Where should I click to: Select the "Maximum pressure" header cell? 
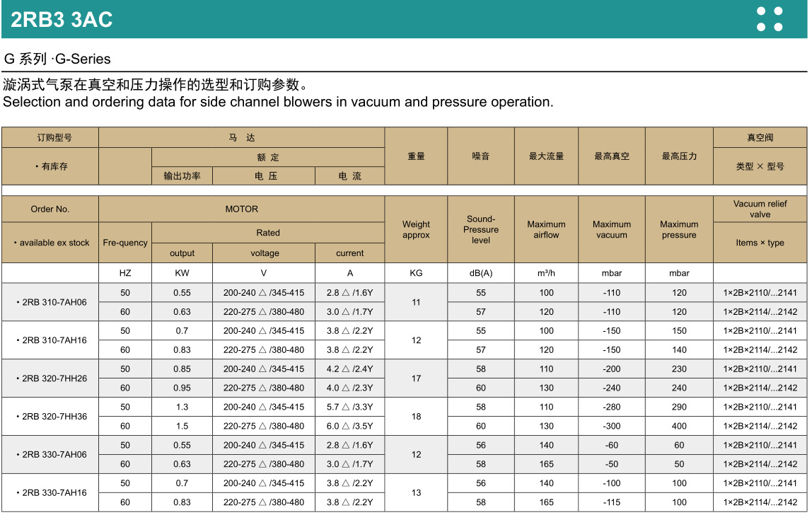click(x=679, y=229)
